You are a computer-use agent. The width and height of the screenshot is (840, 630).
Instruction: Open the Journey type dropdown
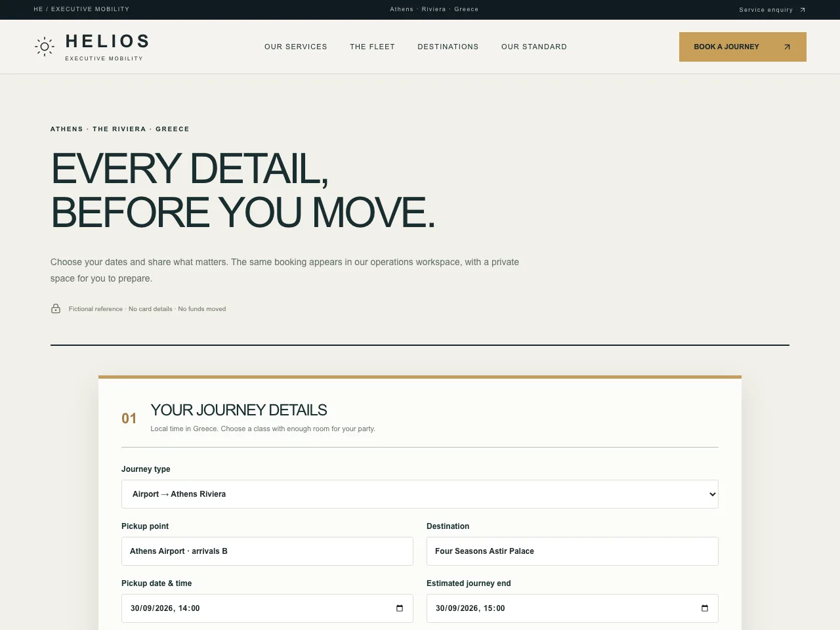pyautogui.click(x=420, y=494)
